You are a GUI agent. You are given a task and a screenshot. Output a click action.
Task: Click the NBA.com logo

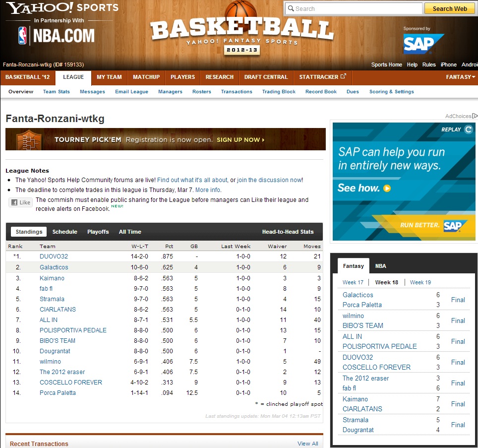(x=56, y=36)
